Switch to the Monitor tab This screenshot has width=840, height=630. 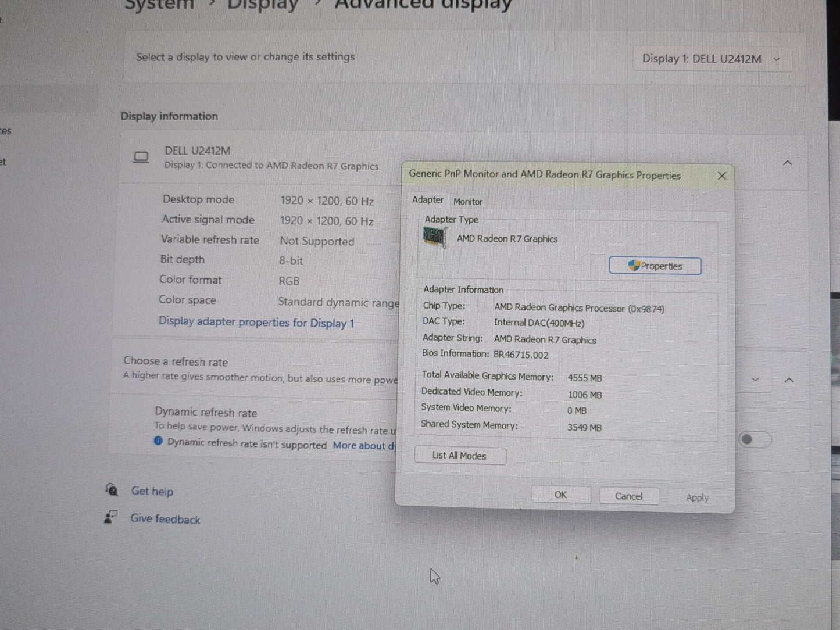click(x=468, y=202)
